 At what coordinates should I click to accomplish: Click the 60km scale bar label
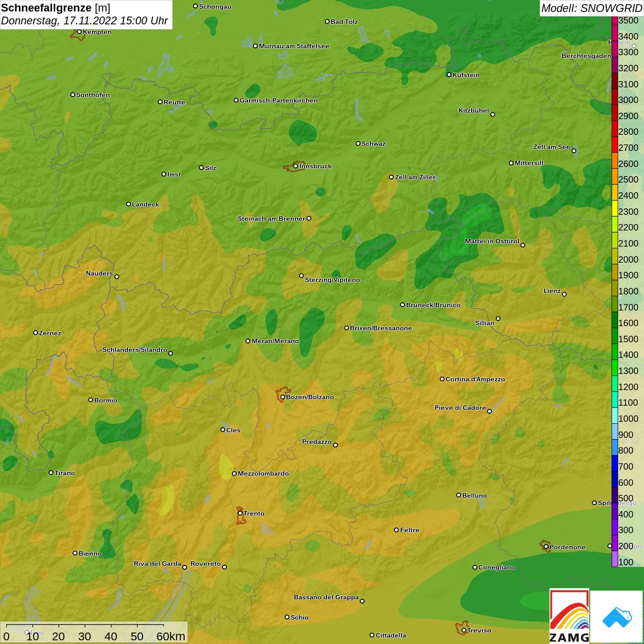[171, 636]
